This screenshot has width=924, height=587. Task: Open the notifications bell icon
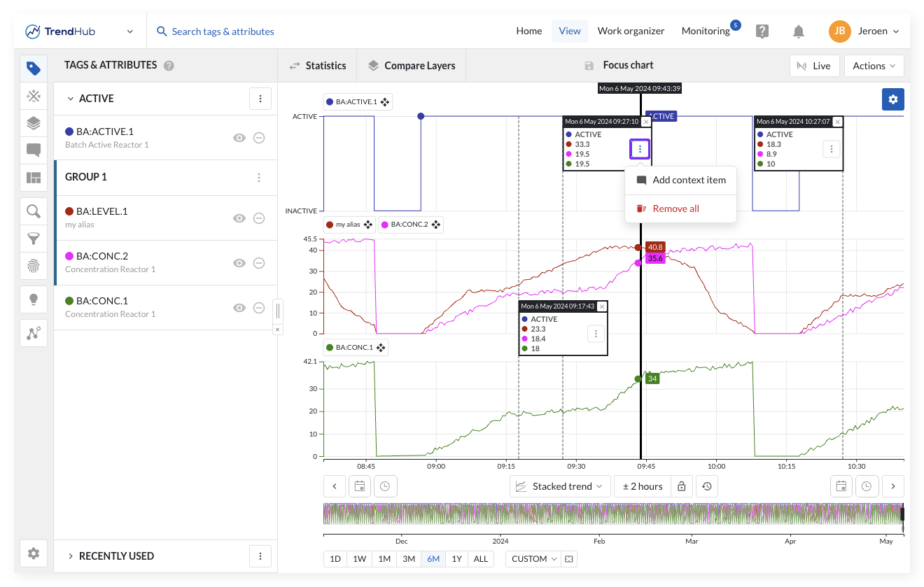tap(798, 31)
